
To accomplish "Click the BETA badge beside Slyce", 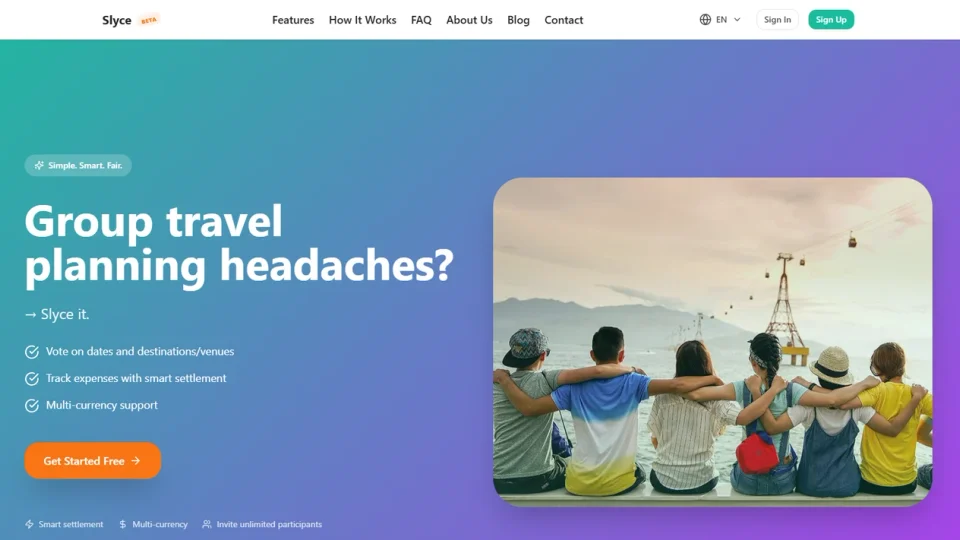I will [x=149, y=20].
